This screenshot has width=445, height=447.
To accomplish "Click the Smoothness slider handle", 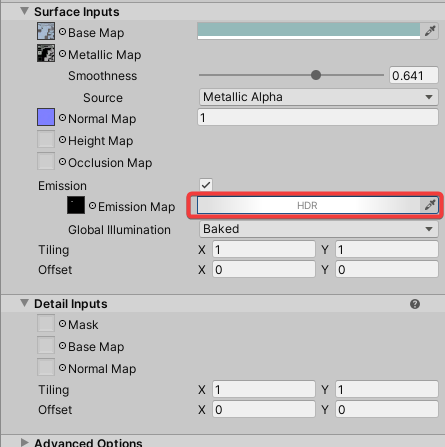I will pos(316,75).
